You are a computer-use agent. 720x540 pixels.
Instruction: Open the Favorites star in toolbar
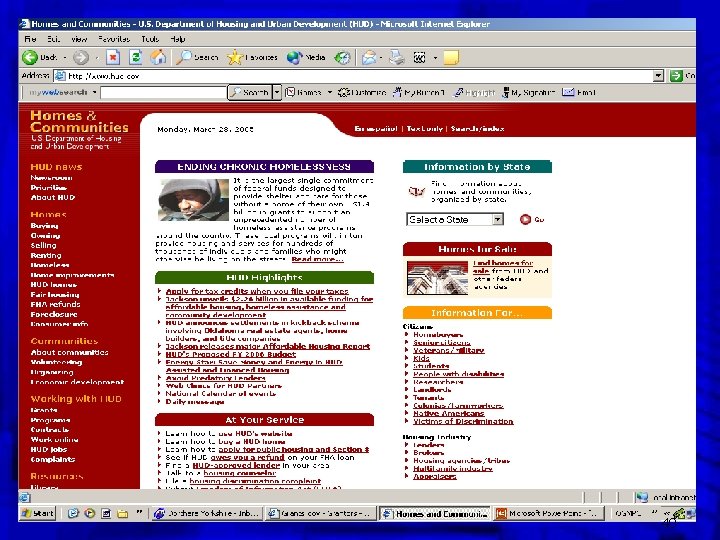(x=252, y=57)
